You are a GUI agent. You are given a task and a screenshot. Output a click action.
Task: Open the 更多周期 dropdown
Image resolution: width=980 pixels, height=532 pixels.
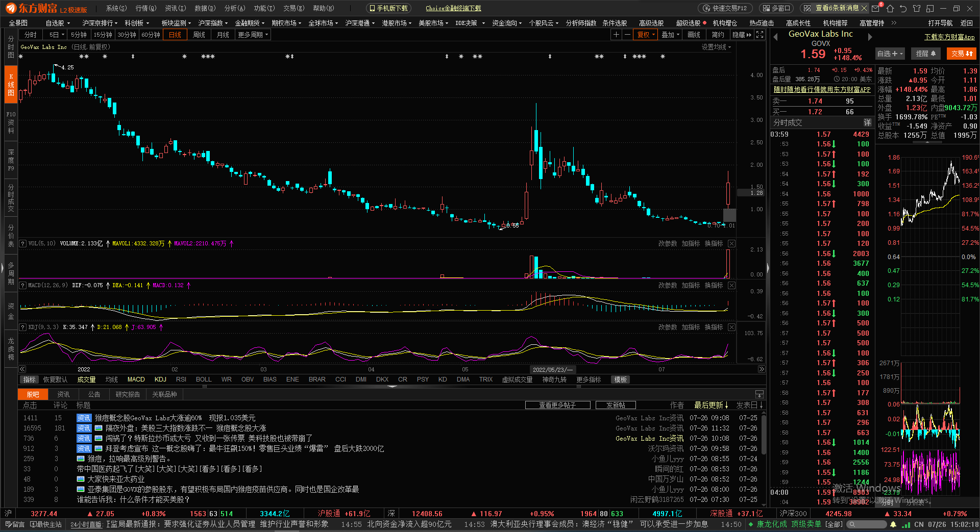[253, 35]
